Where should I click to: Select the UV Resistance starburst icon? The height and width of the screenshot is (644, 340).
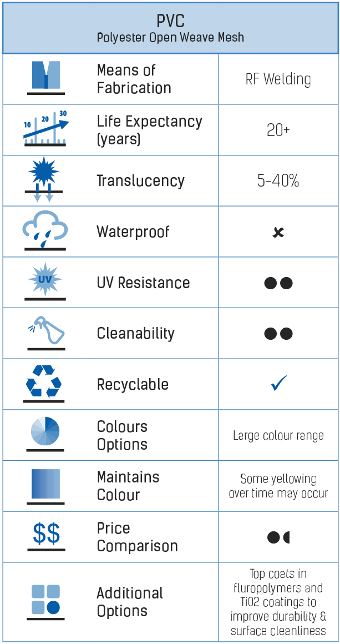coord(45,281)
